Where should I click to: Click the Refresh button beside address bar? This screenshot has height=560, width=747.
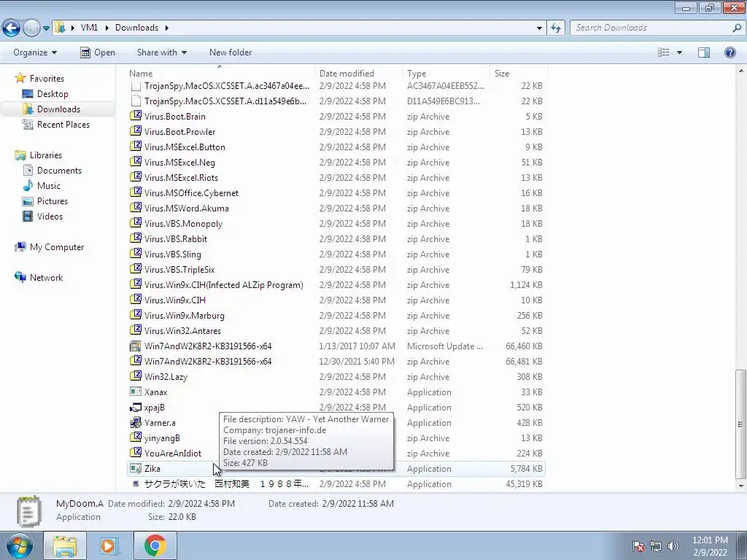[x=555, y=28]
